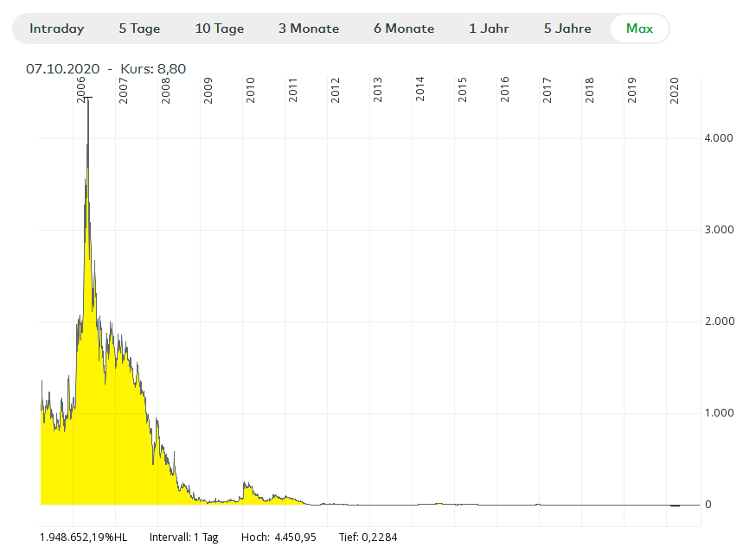
Task: Click the active Max tab
Action: tap(639, 29)
